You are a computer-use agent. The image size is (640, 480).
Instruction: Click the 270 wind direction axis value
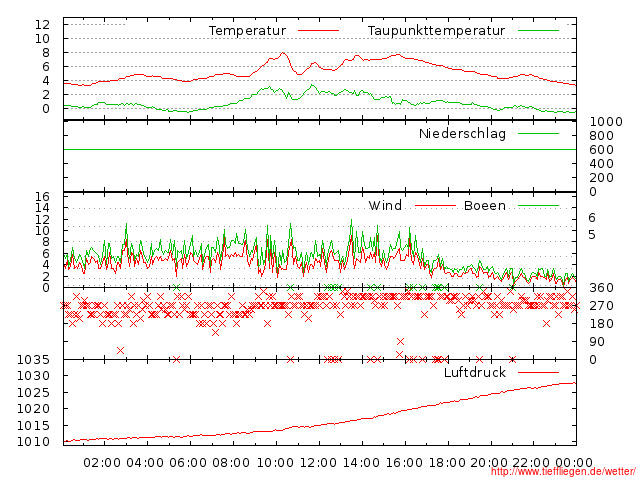click(602, 306)
